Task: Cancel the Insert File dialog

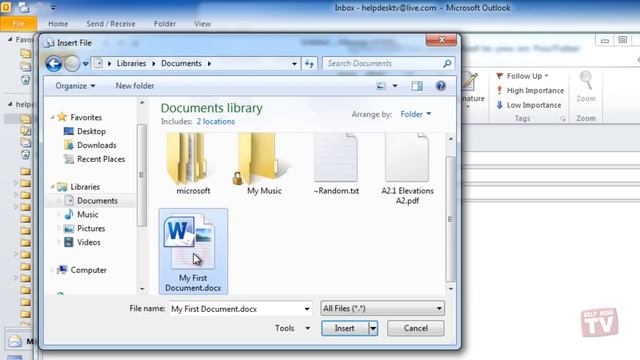Action: [x=416, y=328]
